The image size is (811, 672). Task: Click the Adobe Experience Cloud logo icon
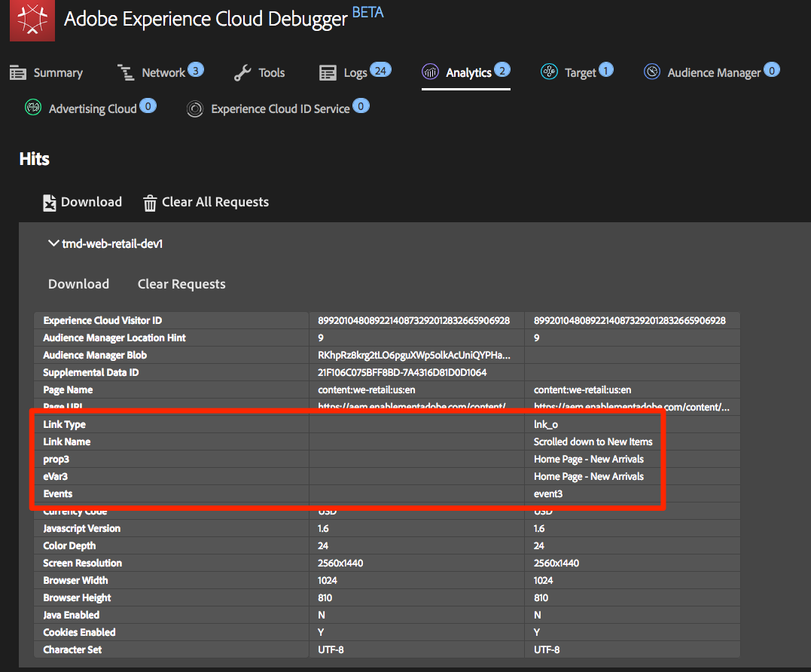point(32,20)
